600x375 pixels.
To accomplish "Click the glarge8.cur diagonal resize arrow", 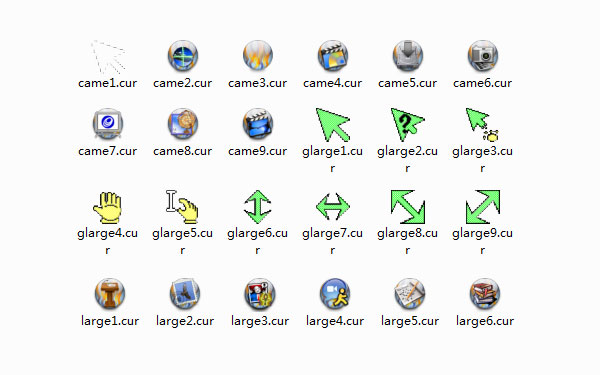I will [408, 207].
